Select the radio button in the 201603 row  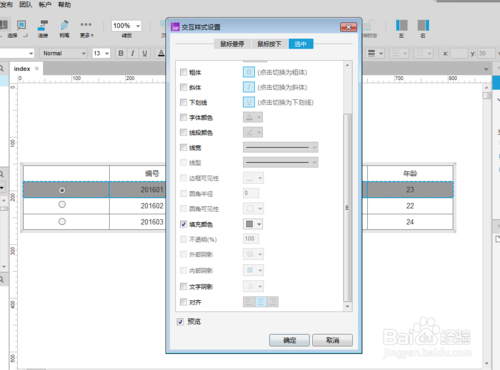62,221
